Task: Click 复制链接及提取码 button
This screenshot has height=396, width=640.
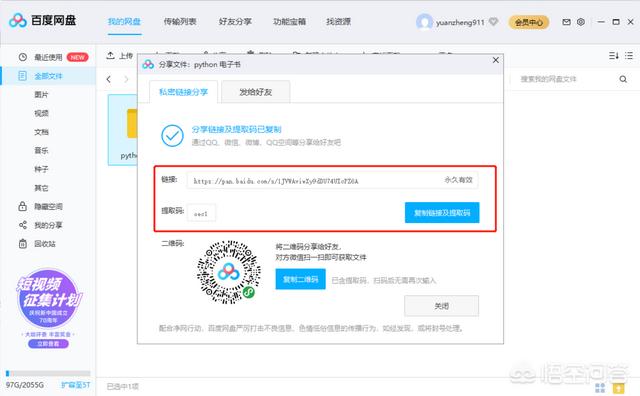Action: pos(442,213)
